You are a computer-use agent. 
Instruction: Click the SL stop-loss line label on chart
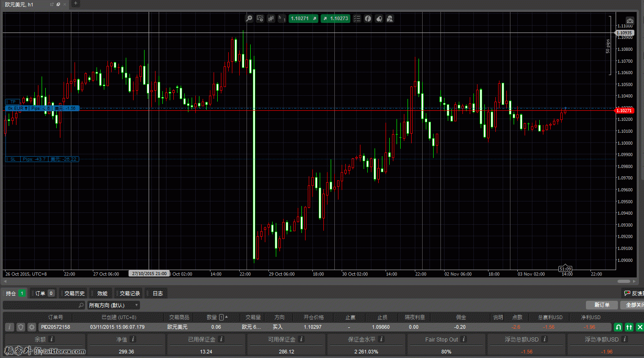[41, 159]
